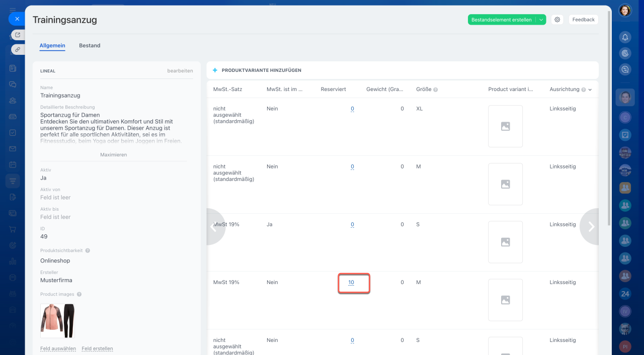Image resolution: width=644 pixels, height=355 pixels.
Task: Click plus icon to add product variant
Action: click(x=215, y=70)
